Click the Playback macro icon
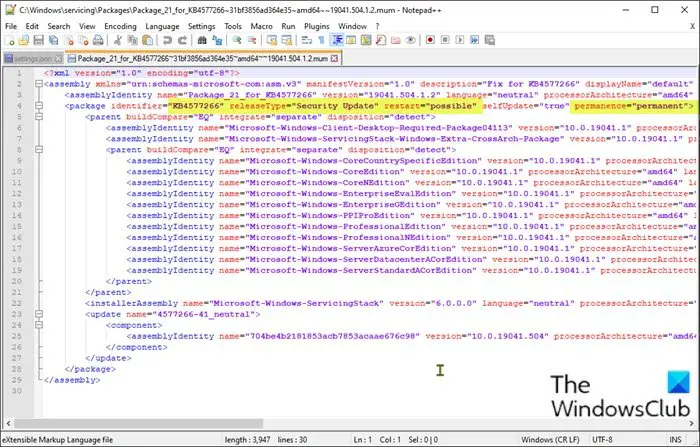This screenshot has height=447, width=700. point(460,40)
